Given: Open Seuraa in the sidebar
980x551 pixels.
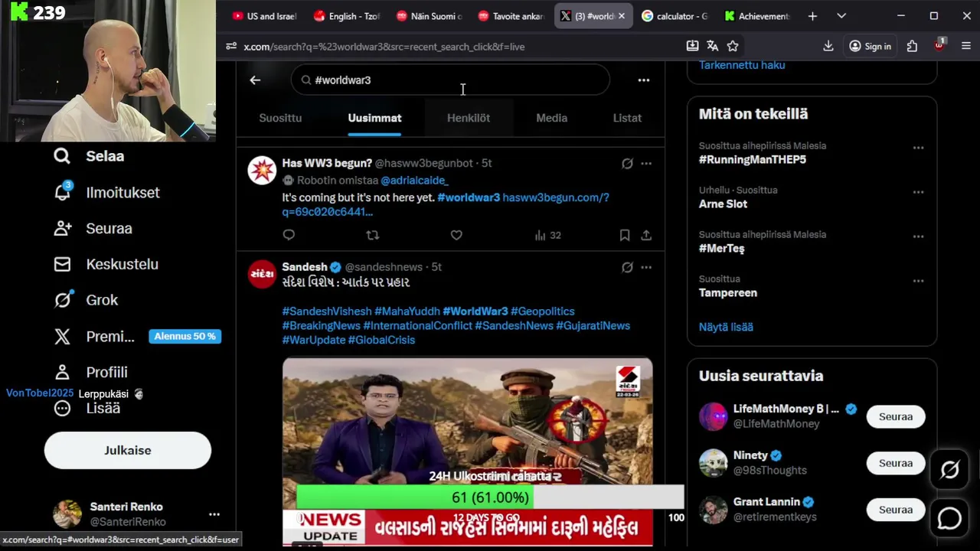Looking at the screenshot, I should pyautogui.click(x=93, y=228).
